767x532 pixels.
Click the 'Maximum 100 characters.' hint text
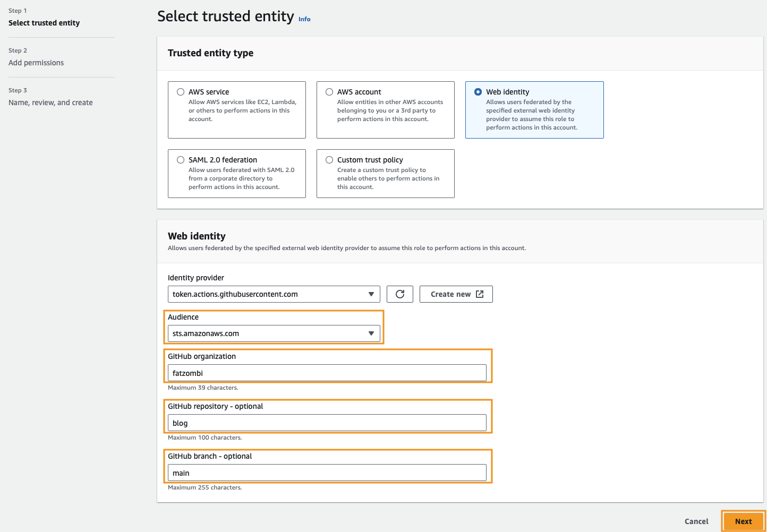(205, 437)
